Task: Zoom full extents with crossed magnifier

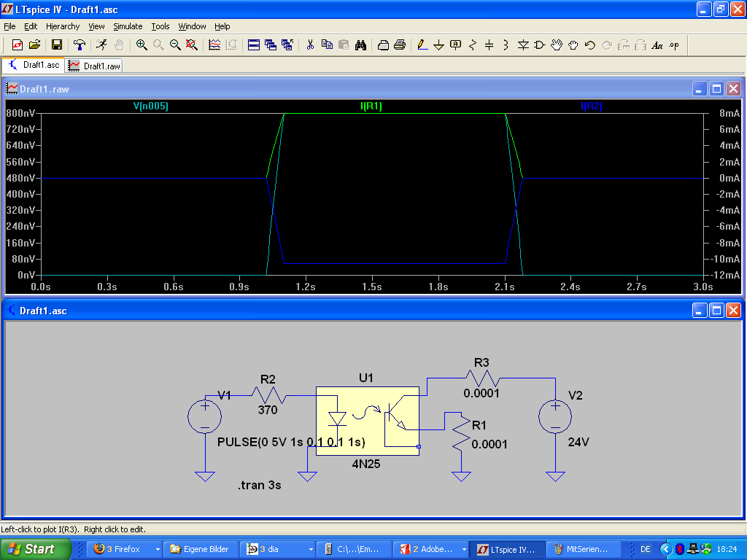Action: [192, 44]
